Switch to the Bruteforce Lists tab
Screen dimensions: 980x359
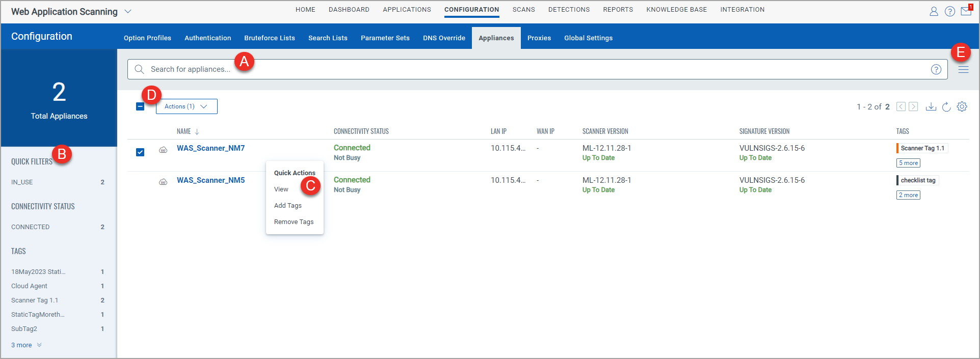pos(270,38)
